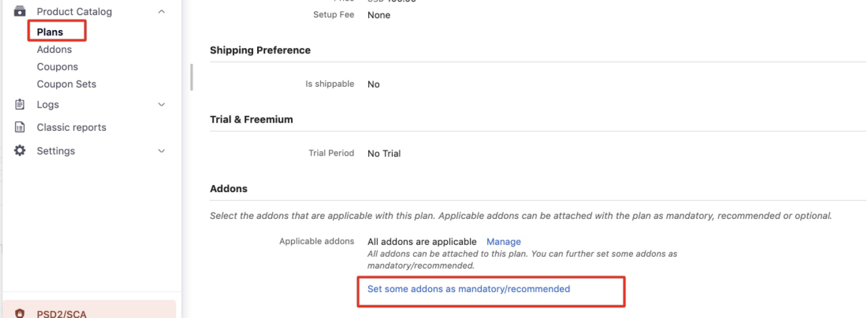This screenshot has width=868, height=318.
Task: Click the sidebar vertical scrollbar handle
Action: tap(191, 77)
